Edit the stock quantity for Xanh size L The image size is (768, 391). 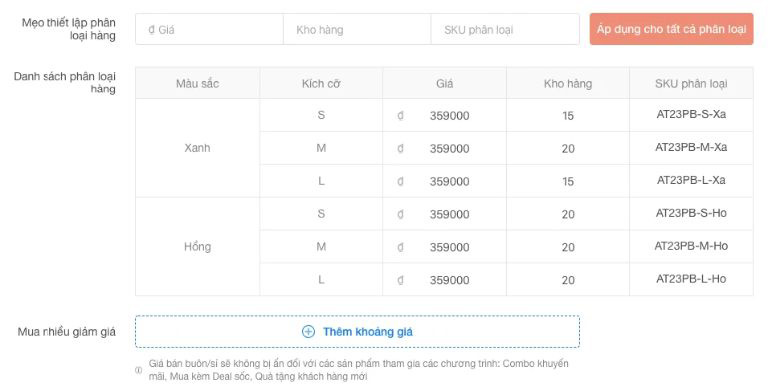click(x=568, y=181)
